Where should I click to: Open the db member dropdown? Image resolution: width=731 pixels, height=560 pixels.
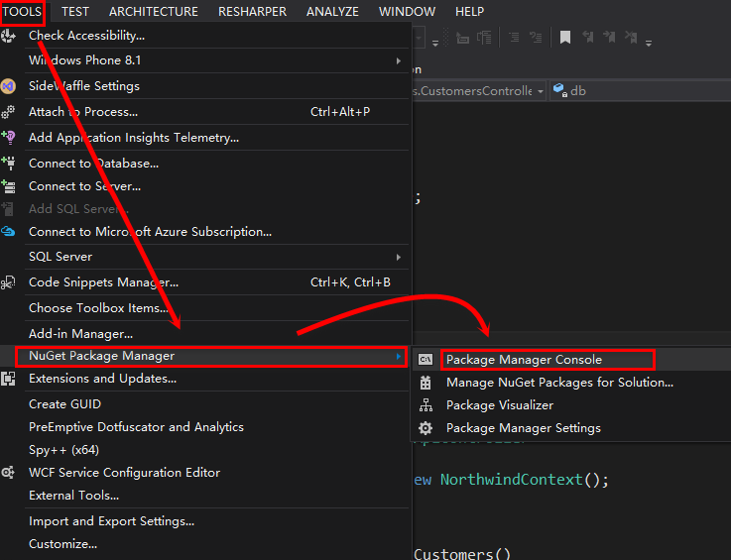coord(640,91)
